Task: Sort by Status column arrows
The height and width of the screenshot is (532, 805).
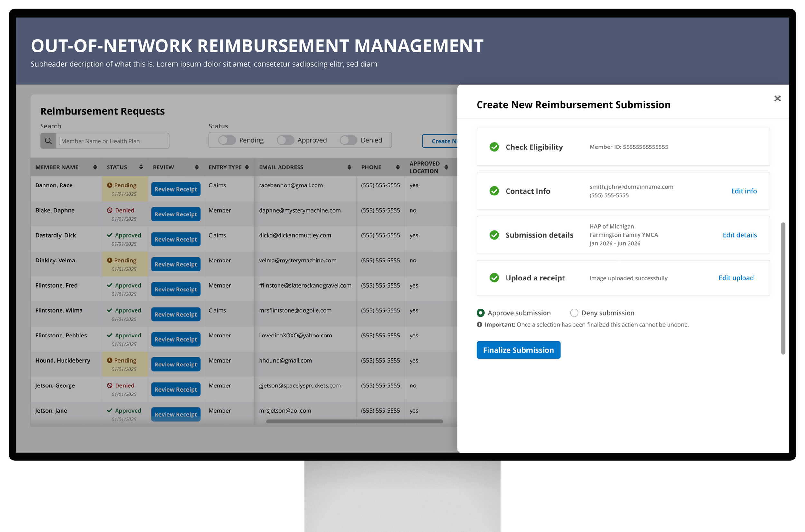Action: tap(141, 167)
